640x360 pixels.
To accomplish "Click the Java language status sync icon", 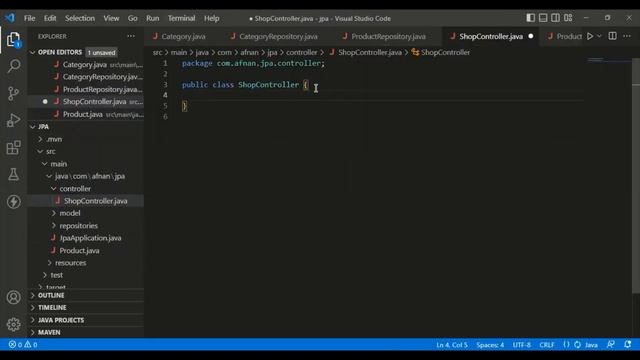I will [578, 344].
